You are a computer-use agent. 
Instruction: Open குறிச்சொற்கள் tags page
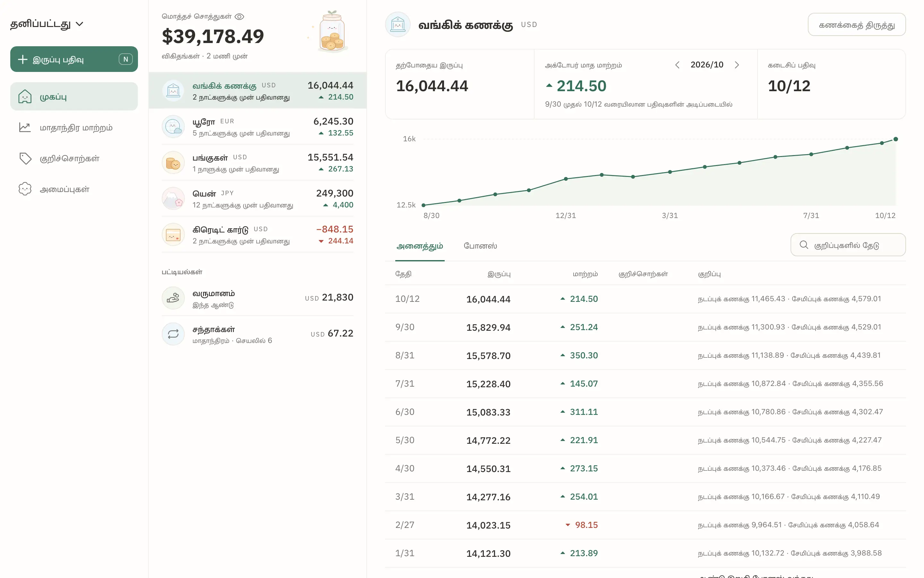coord(74,158)
